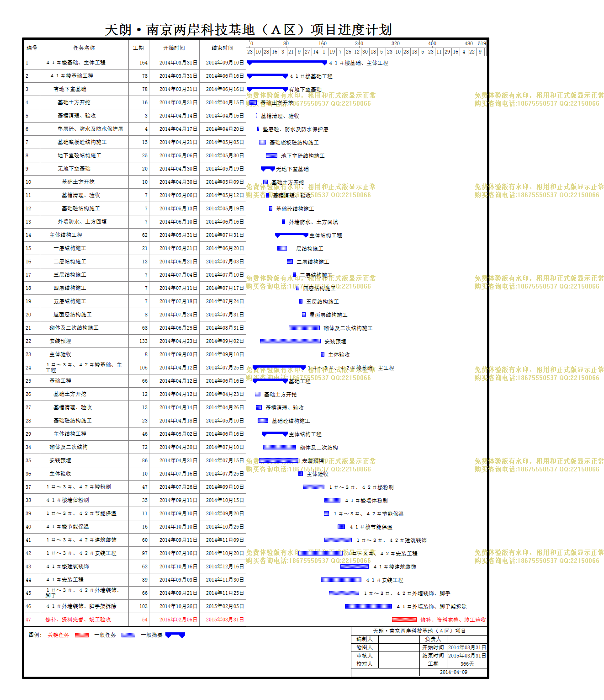This screenshot has width=604, height=700.
Task: Select task name 无地下室基础 in table
Action: (x=74, y=169)
